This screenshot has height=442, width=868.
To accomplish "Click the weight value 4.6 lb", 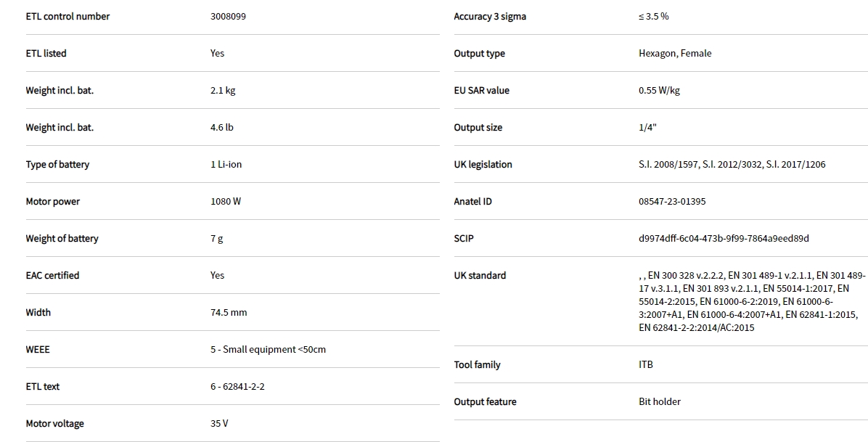I will tap(222, 127).
